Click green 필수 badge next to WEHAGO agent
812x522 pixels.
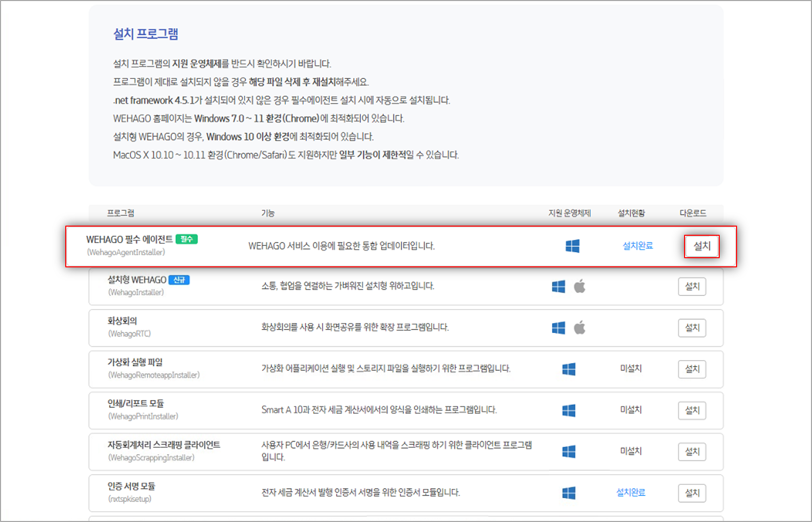(x=187, y=239)
